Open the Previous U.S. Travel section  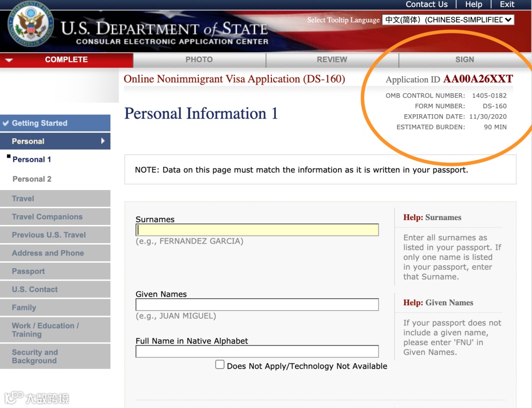click(55, 235)
